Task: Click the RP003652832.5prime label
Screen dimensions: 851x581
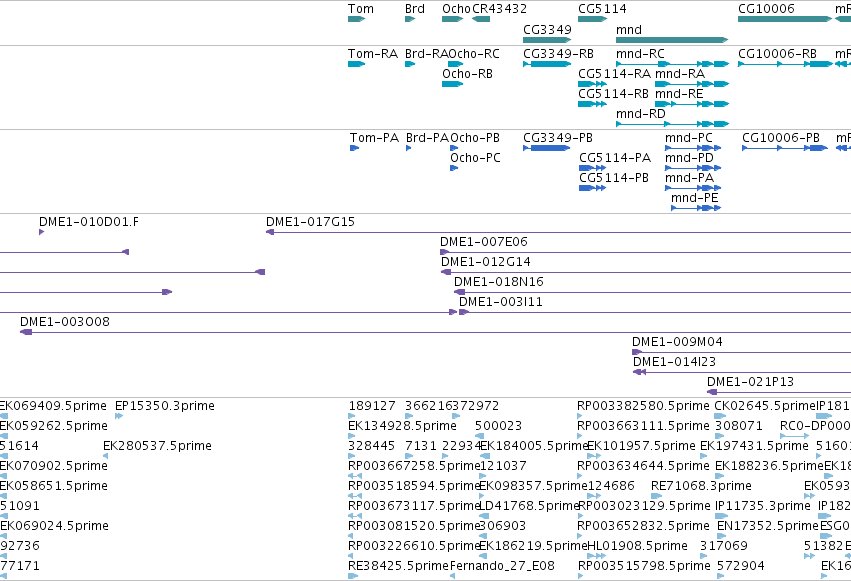Action: 643,526
